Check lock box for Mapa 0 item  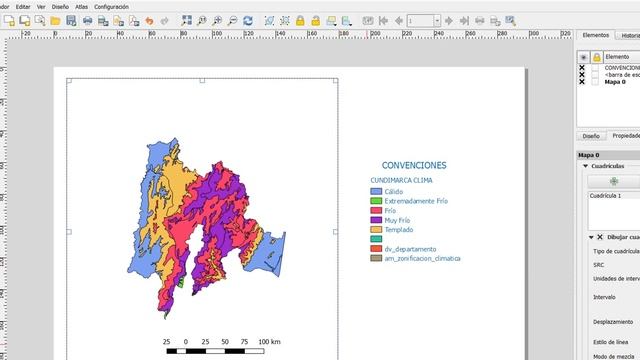596,82
